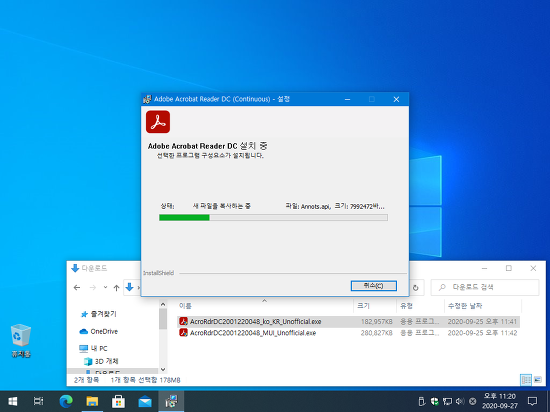Click the Downloads search box
This screenshot has width=550, height=412.
(485, 287)
